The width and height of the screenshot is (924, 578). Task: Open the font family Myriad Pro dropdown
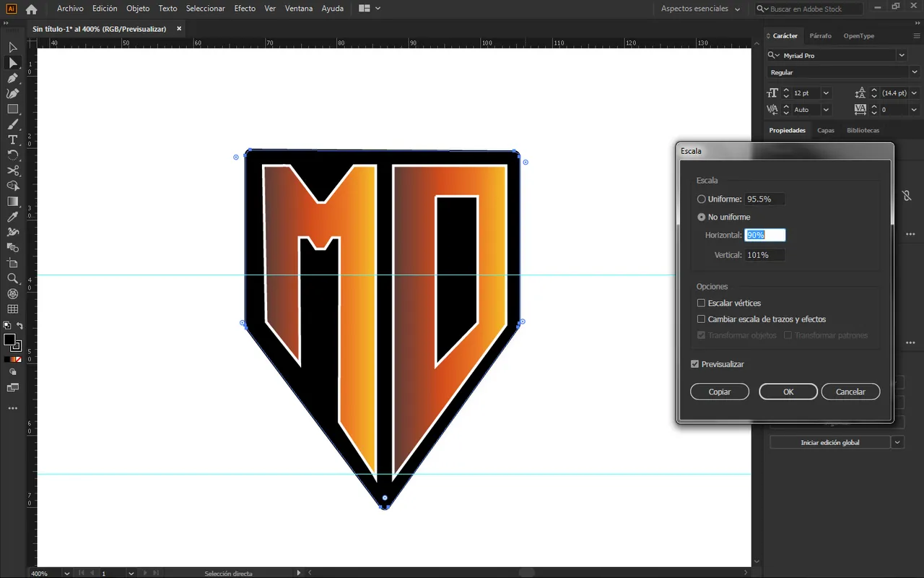pos(902,56)
